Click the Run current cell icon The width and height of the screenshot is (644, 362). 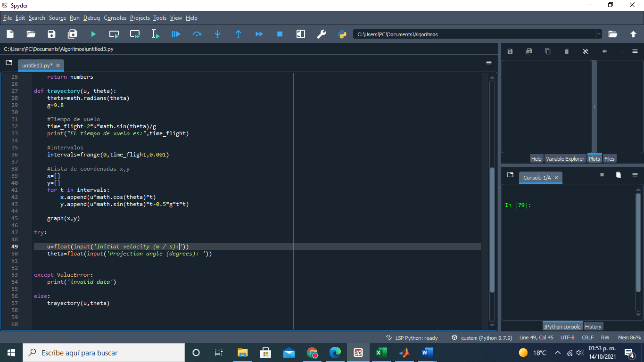(x=114, y=34)
